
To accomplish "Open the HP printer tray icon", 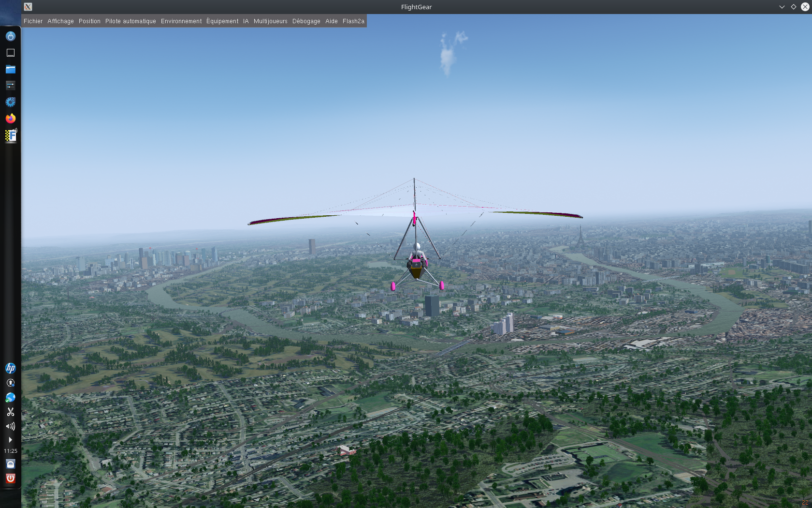I will (10, 368).
